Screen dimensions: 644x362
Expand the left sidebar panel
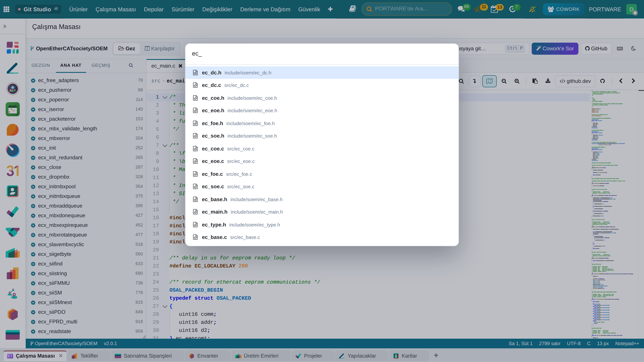(x=5, y=26)
